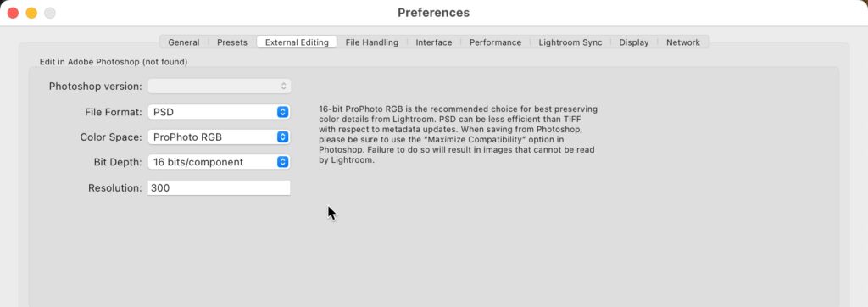Click the blue arrows of File Format
Screen dimensions: 868x307
click(x=283, y=112)
